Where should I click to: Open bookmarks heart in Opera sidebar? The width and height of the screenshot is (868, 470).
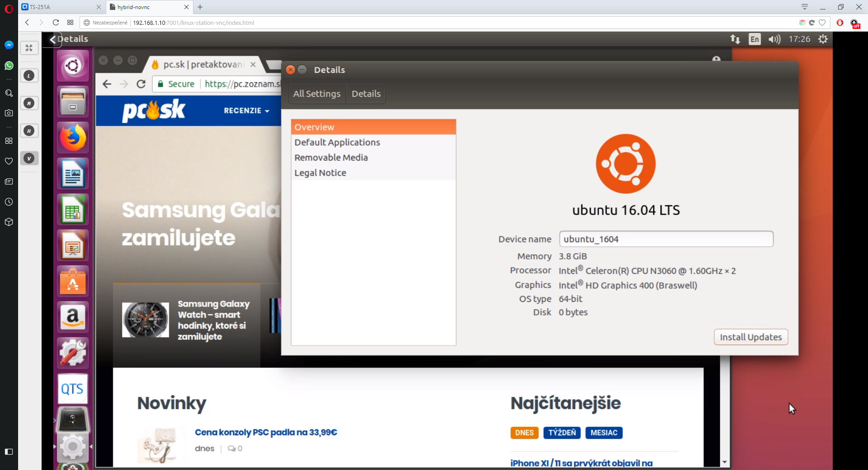pos(9,161)
